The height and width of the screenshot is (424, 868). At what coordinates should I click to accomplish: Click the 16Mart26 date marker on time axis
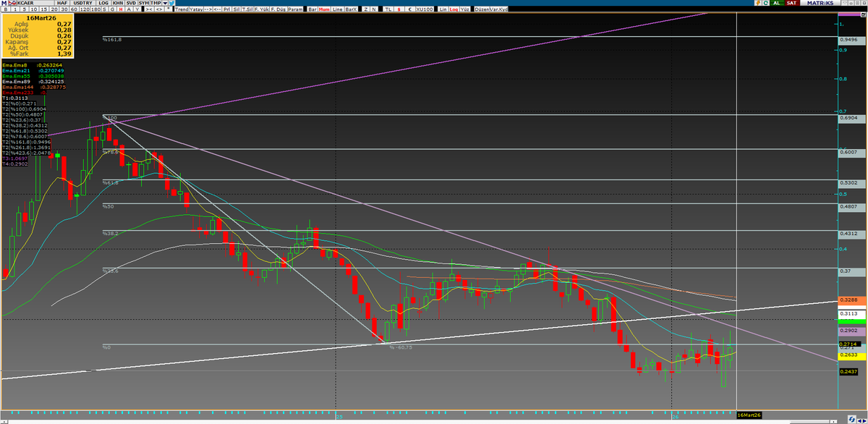(749, 415)
